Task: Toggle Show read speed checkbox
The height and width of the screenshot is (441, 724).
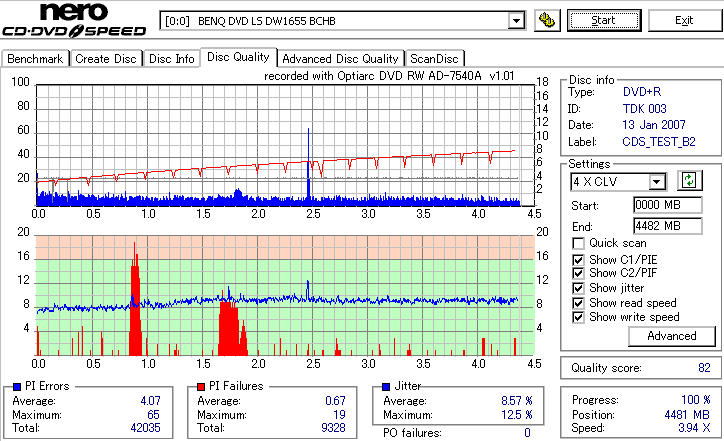Action: [x=578, y=303]
